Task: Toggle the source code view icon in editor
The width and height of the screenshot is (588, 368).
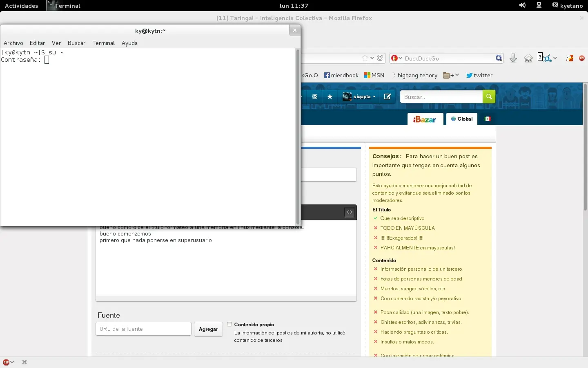Action: (350, 212)
